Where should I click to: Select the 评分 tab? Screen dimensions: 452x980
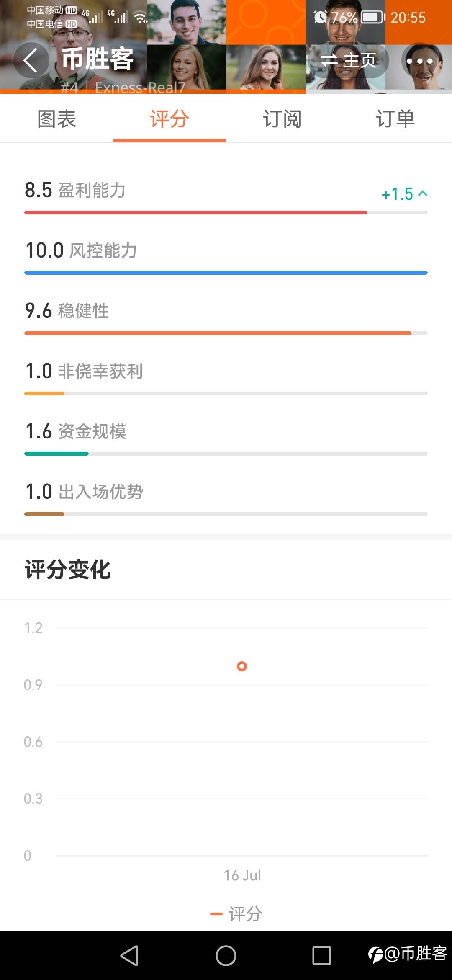(x=169, y=119)
